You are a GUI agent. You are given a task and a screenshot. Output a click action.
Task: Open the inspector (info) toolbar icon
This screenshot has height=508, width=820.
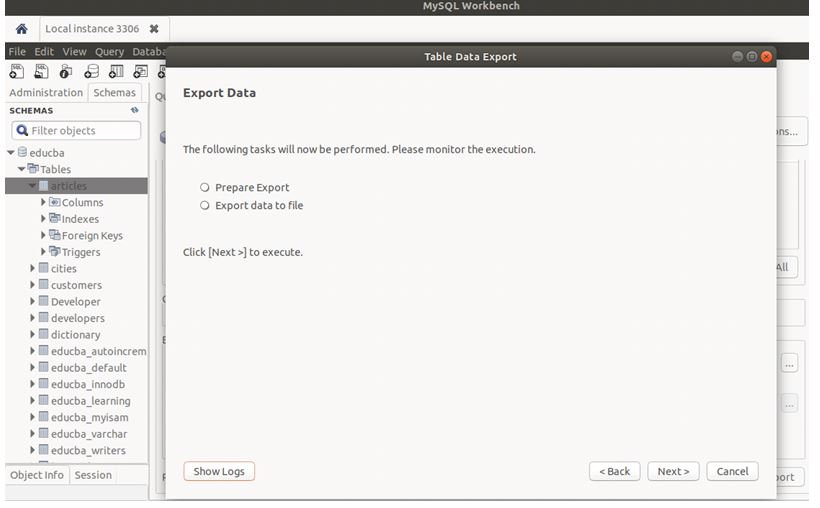(x=66, y=71)
